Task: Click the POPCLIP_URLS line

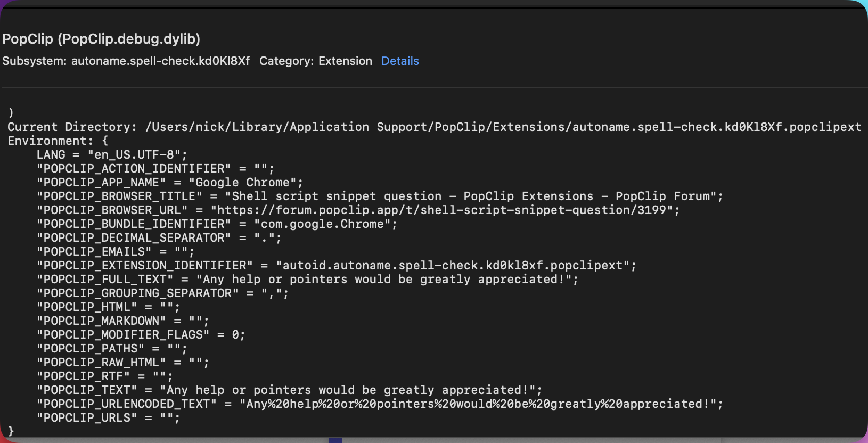Action: coord(108,417)
